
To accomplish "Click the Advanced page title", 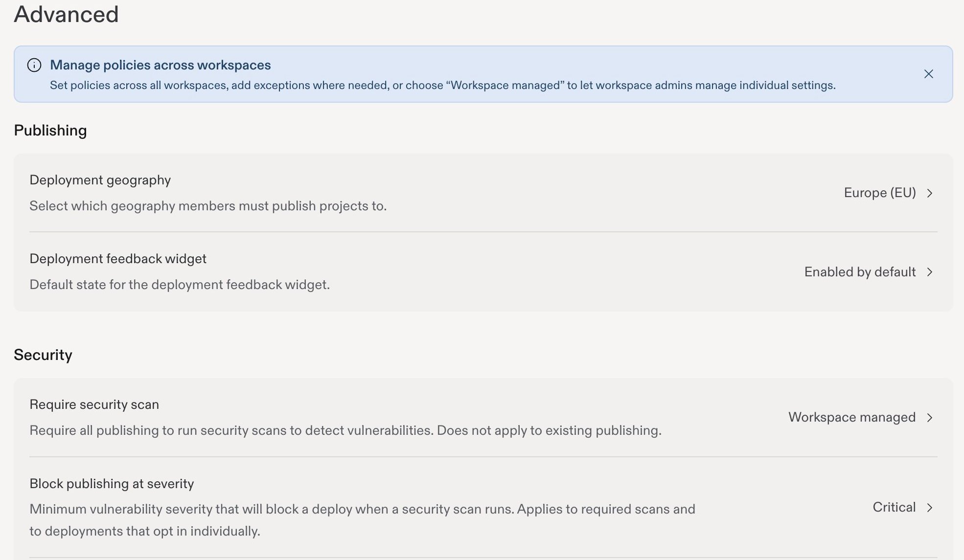I will point(67,14).
